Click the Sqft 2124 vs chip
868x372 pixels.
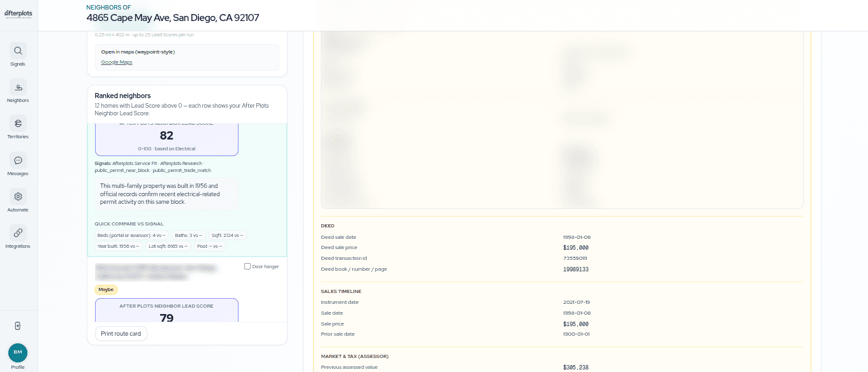(228, 236)
